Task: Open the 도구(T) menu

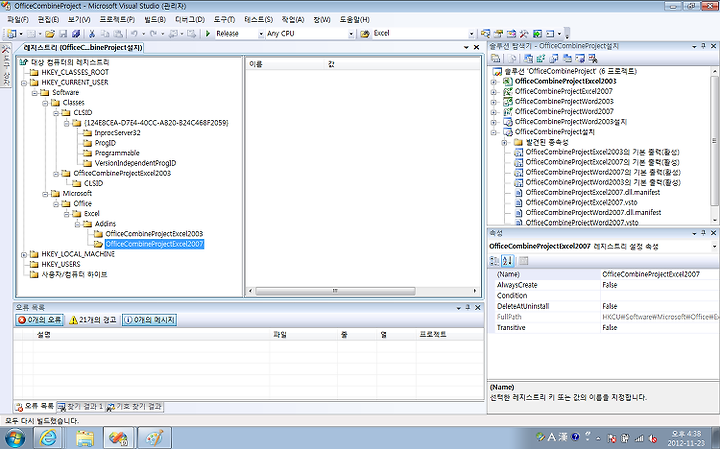Action: click(x=224, y=20)
